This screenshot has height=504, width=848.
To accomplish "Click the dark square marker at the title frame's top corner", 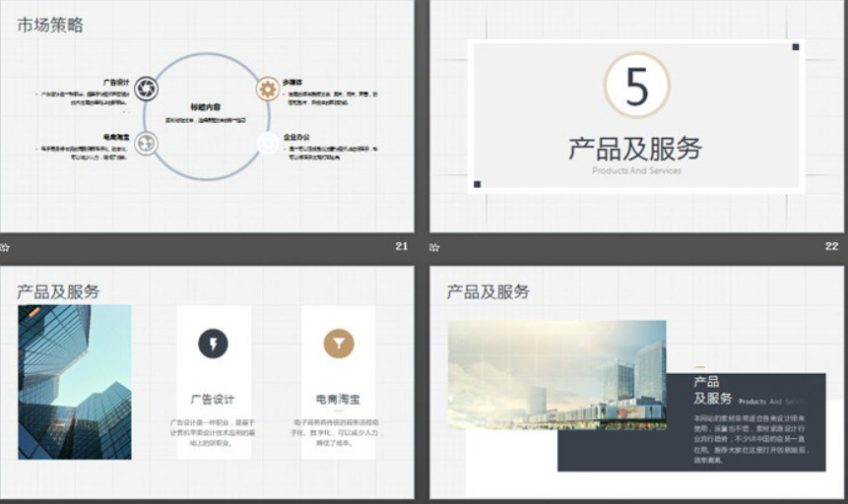I will click(796, 47).
